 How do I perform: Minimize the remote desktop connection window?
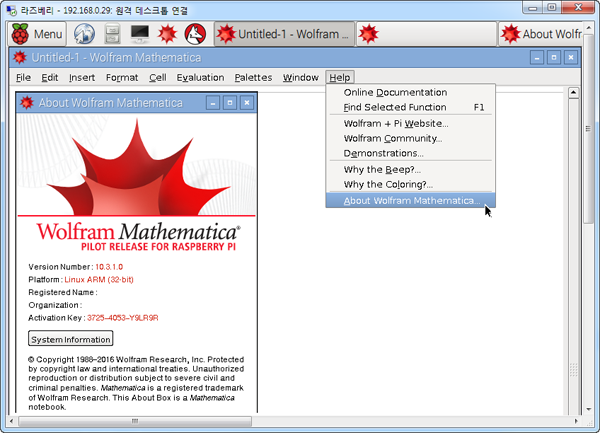coord(533,7)
